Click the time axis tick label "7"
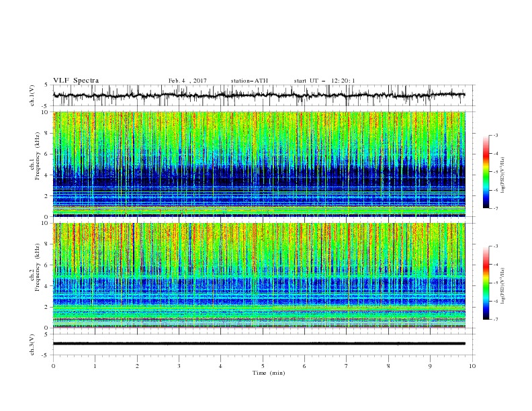Screen dimensions: 532x411 347,366
